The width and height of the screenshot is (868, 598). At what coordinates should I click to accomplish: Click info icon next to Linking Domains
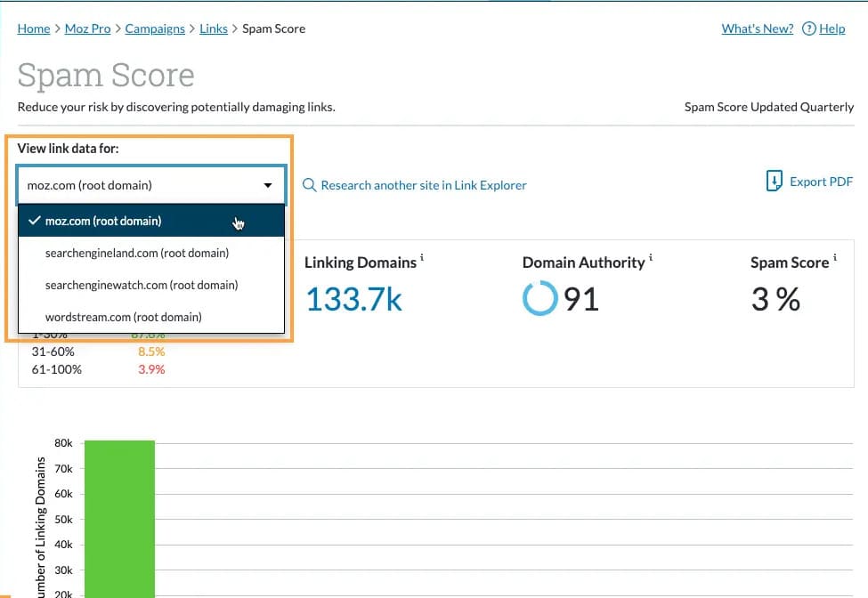point(422,258)
